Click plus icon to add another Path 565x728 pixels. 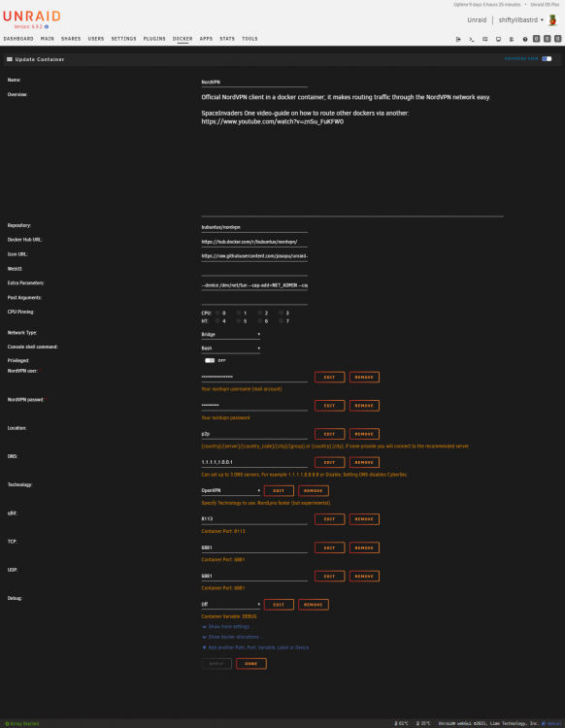[204, 647]
